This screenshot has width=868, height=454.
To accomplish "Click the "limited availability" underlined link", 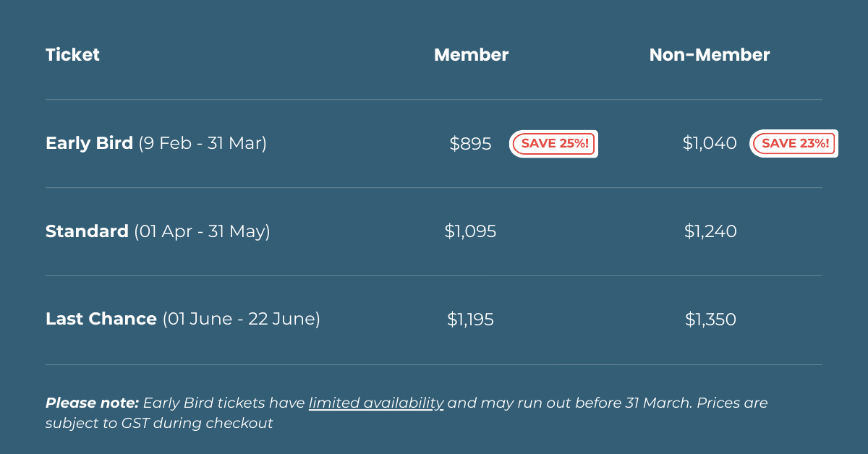I will point(376,403).
